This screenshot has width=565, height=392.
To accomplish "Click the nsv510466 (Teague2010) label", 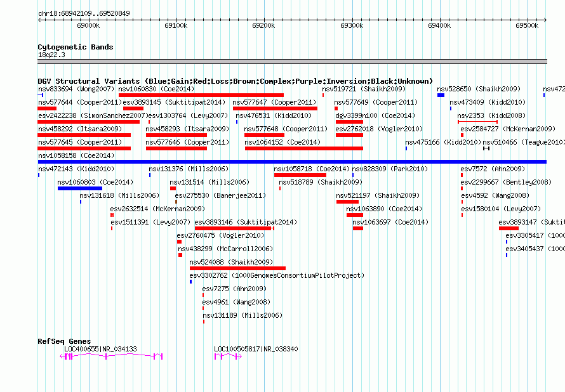I will coord(524,142).
